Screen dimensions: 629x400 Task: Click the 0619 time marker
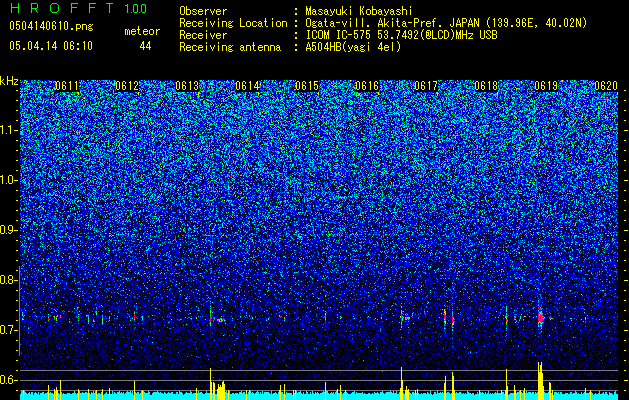coord(546,86)
